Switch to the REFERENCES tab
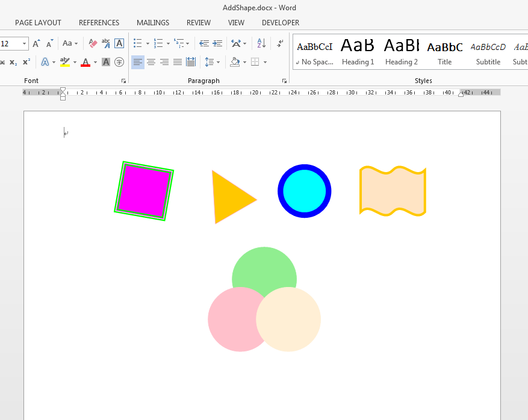This screenshot has width=528, height=420. [99, 23]
